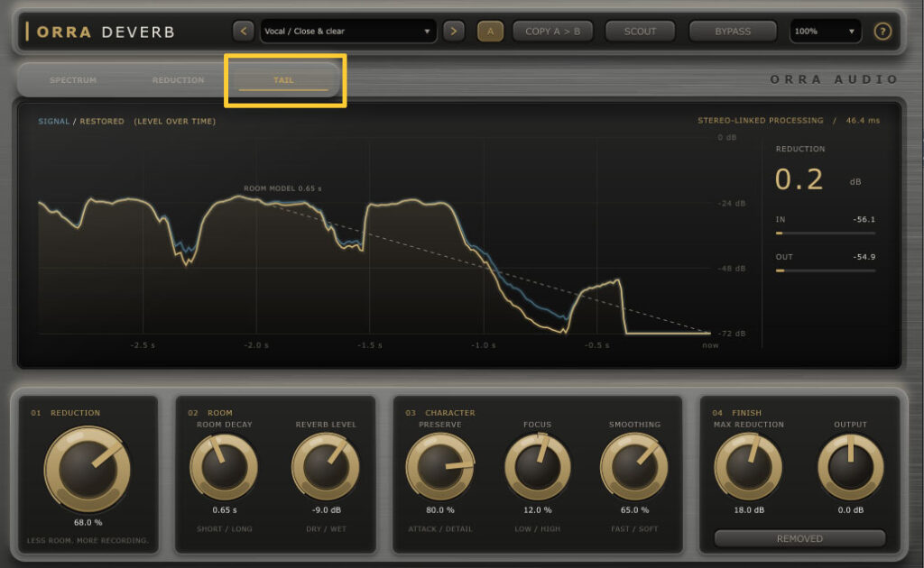The image size is (924, 568).
Task: Click the -2.0 s time axis label
Action: [x=256, y=345]
